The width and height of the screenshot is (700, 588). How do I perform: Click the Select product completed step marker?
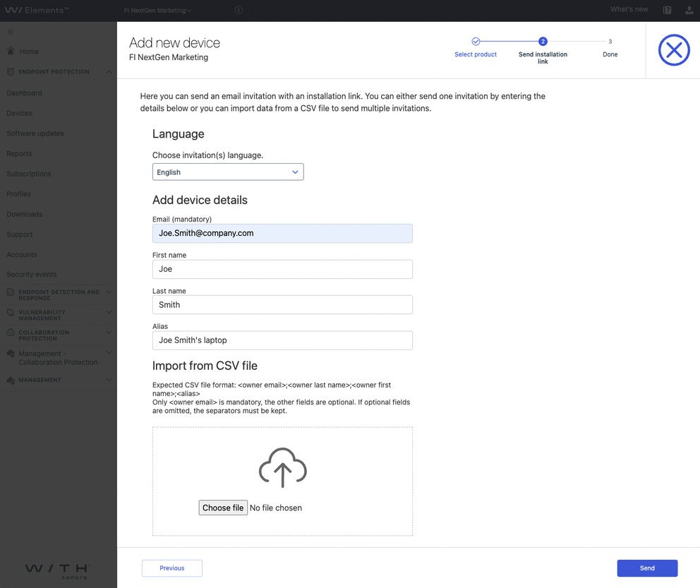coord(475,41)
